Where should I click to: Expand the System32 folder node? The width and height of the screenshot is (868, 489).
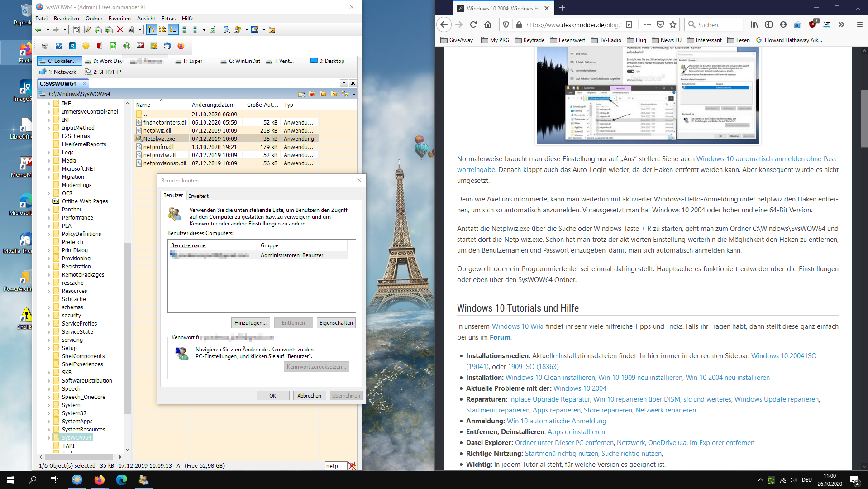pyautogui.click(x=48, y=413)
